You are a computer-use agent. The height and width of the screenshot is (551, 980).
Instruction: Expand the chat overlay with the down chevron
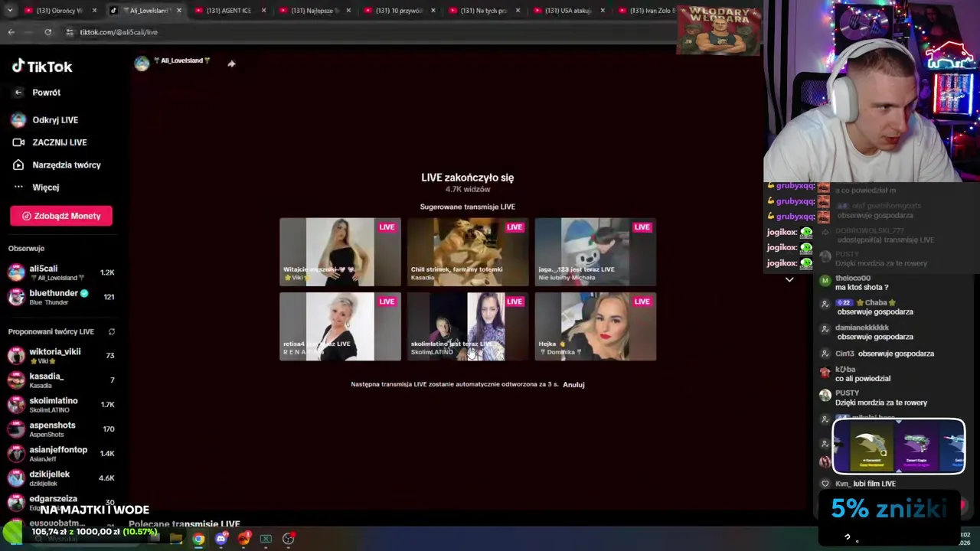[x=789, y=279]
